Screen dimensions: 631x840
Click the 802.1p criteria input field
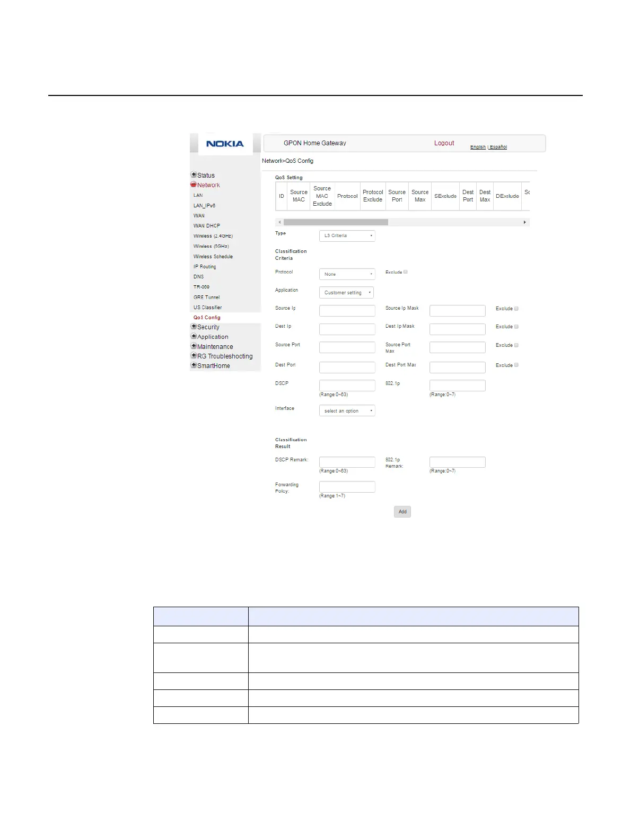pos(458,386)
